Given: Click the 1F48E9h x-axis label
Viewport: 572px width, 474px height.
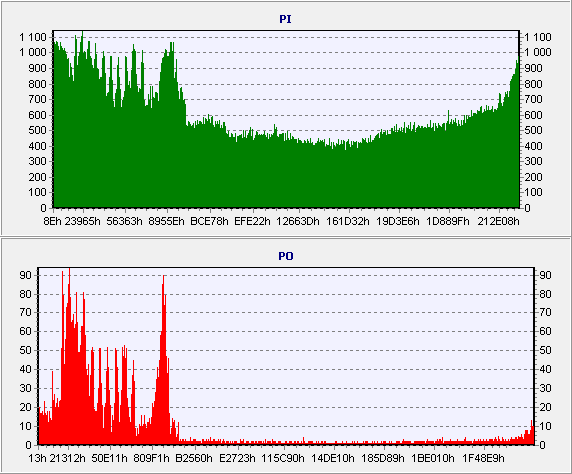Looking at the screenshot, I should tap(483, 458).
